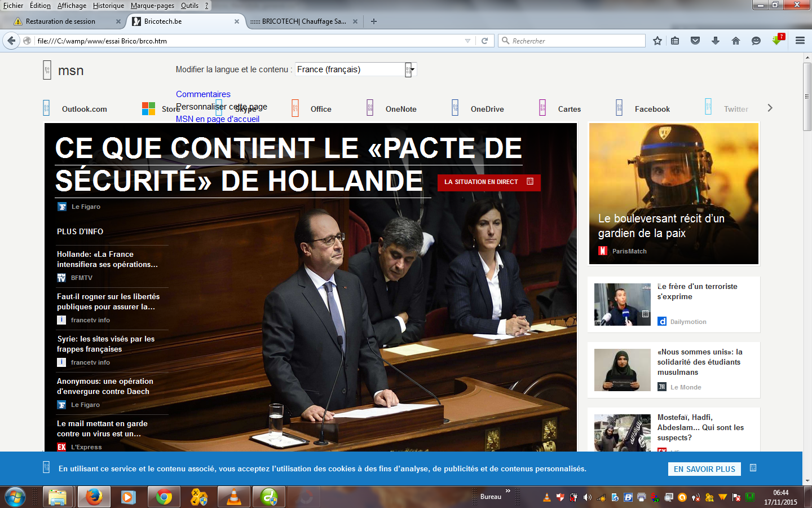The height and width of the screenshot is (508, 812).
Task: Click the Microsoft Store colored logo
Action: tap(148, 108)
